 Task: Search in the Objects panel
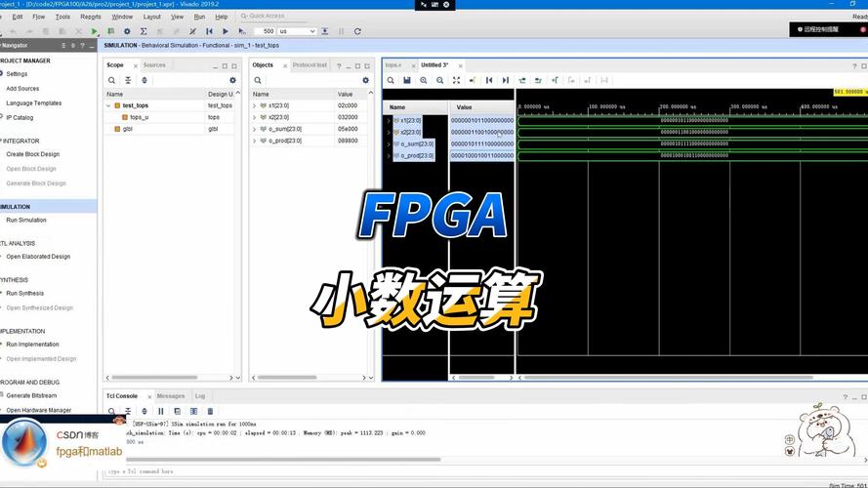[258, 80]
